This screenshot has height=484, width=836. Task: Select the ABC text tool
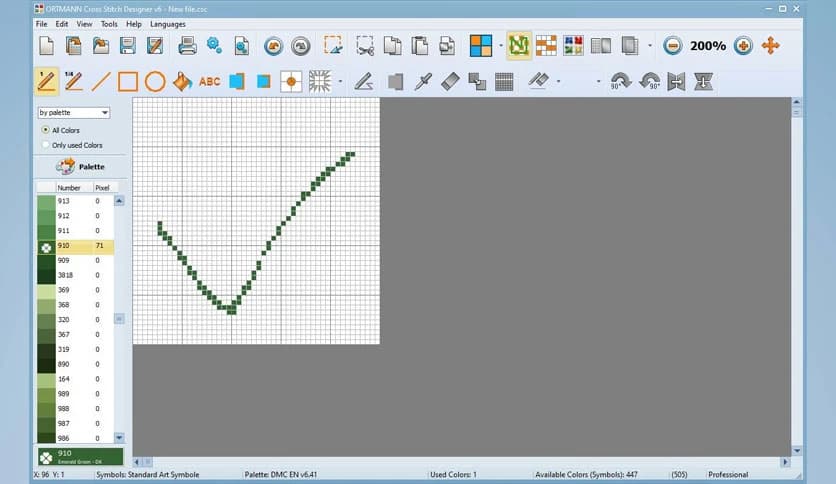pyautogui.click(x=210, y=82)
